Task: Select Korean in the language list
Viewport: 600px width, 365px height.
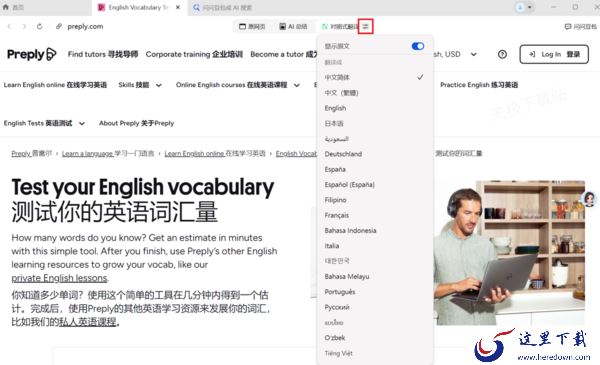Action: click(375, 261)
